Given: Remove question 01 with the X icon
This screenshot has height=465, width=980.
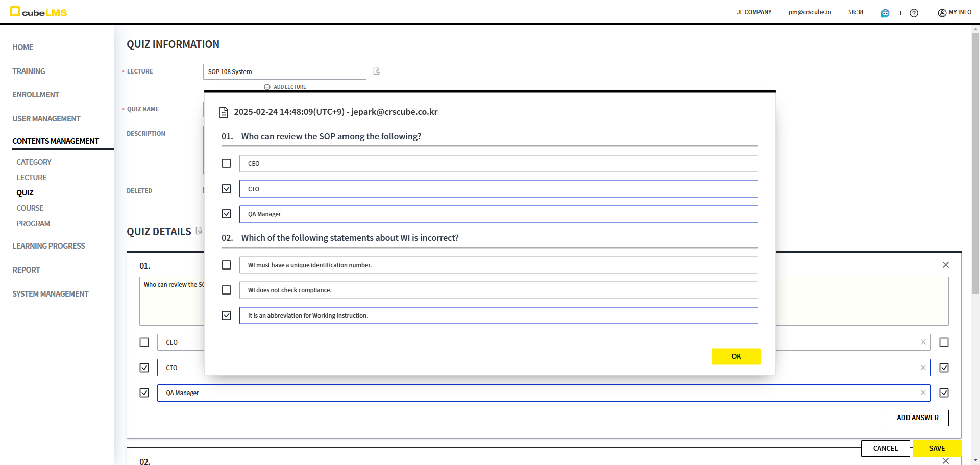Looking at the screenshot, I should tap(945, 265).
